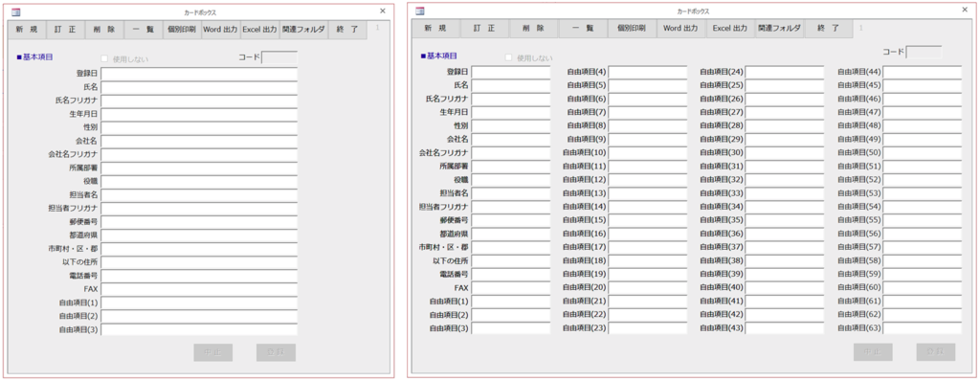
Task: Click 中止 button in right window
Action: click(873, 351)
